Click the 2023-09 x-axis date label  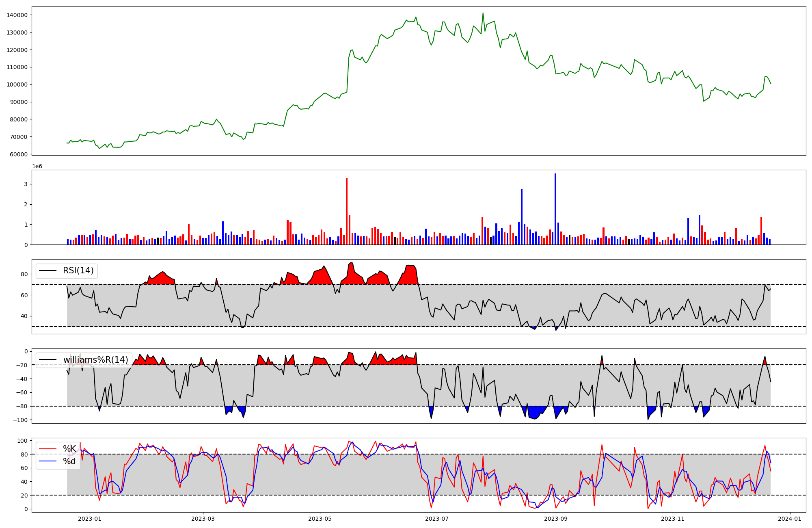click(555, 519)
